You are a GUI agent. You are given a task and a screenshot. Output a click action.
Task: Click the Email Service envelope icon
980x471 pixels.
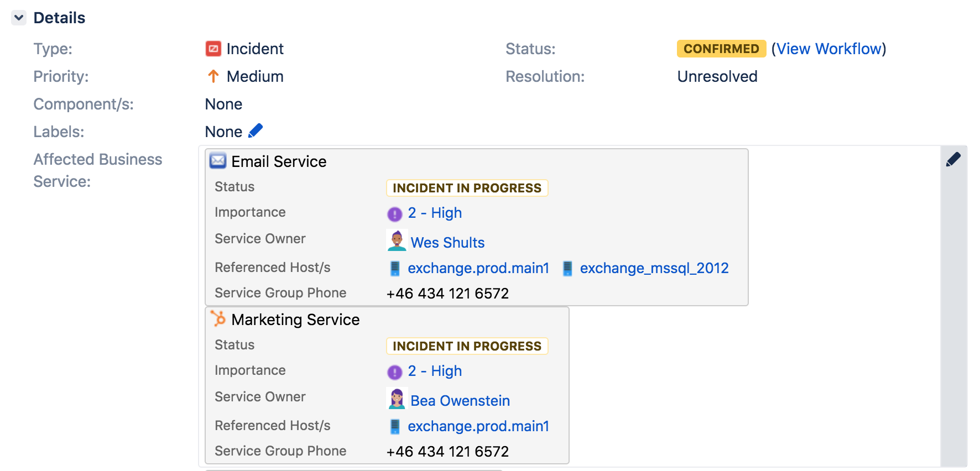pyautogui.click(x=218, y=161)
